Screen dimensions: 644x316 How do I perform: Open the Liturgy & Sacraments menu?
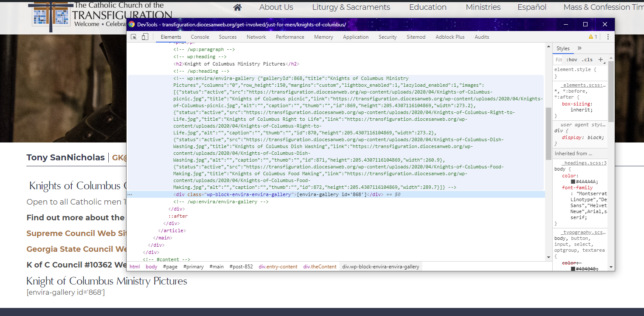[x=351, y=7]
